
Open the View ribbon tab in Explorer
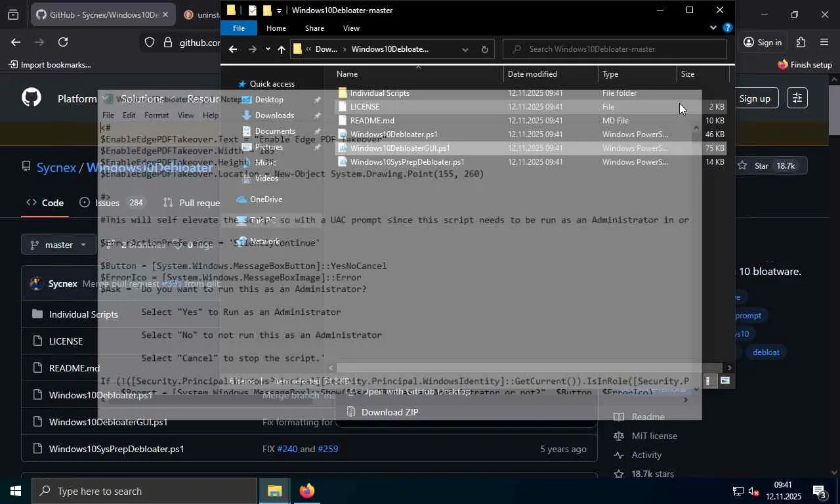click(351, 28)
